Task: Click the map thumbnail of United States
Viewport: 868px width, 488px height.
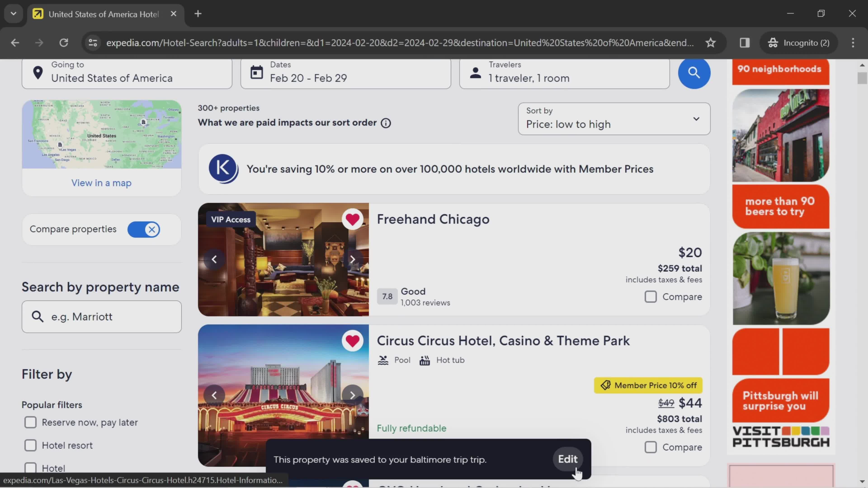Action: (x=101, y=134)
